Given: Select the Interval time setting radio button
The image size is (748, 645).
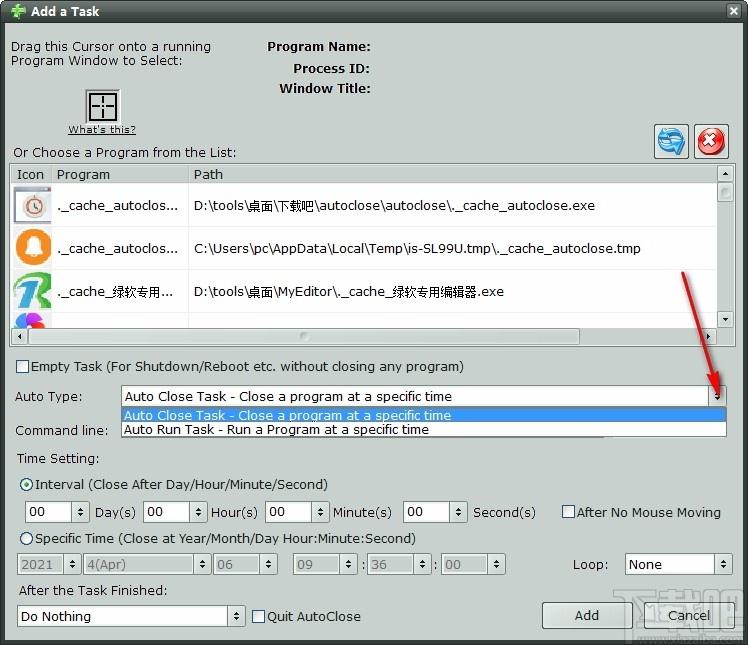Looking at the screenshot, I should click(26, 485).
